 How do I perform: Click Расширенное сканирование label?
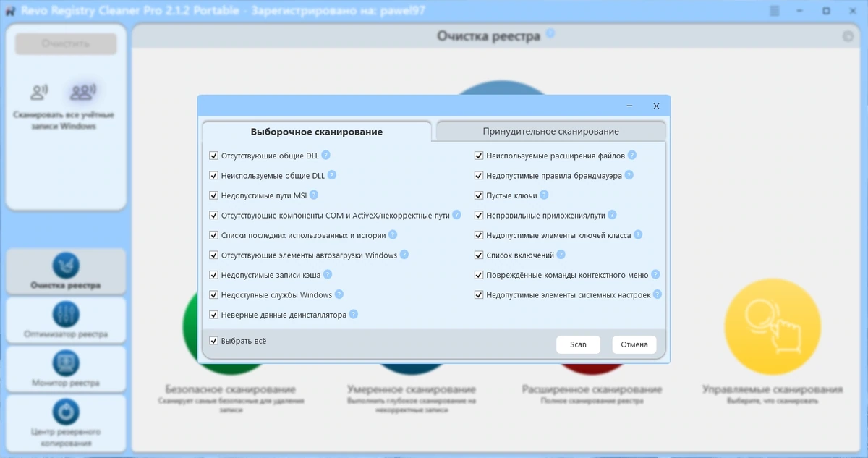coord(592,389)
